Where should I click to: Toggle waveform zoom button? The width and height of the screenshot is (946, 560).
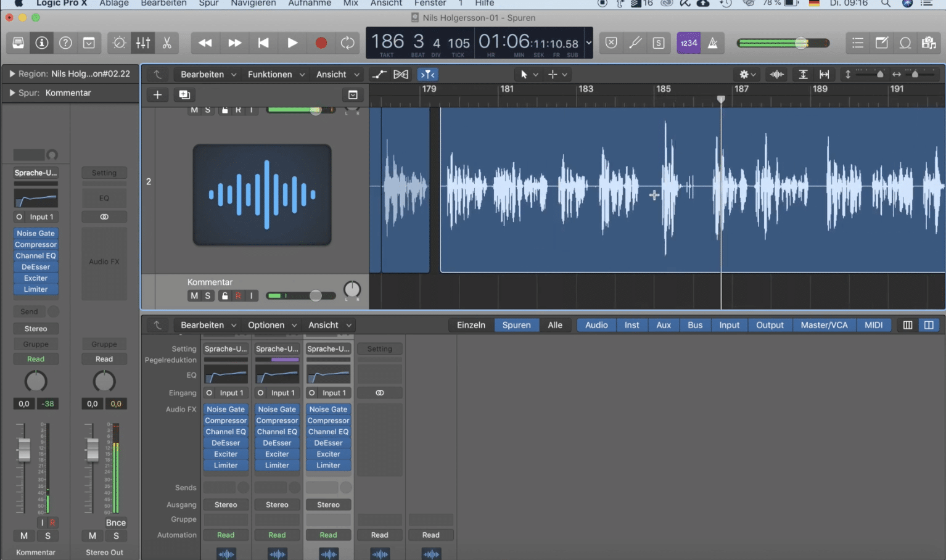tap(777, 75)
